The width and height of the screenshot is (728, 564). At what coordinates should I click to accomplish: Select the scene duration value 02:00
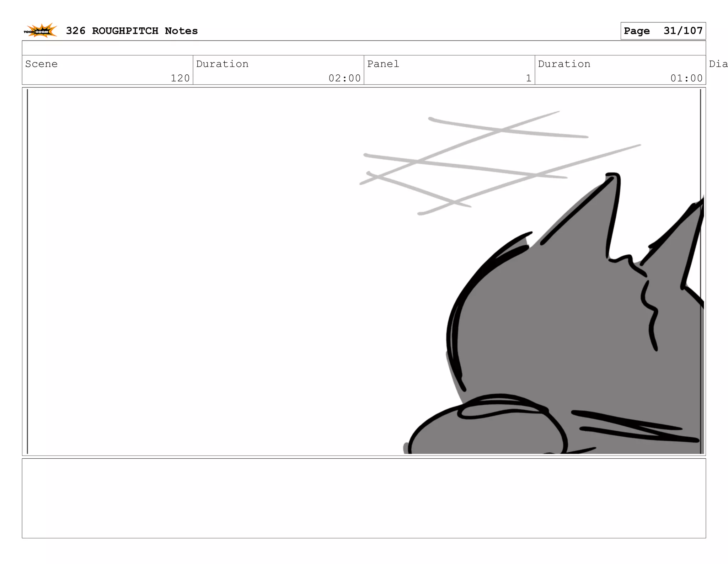click(x=344, y=78)
